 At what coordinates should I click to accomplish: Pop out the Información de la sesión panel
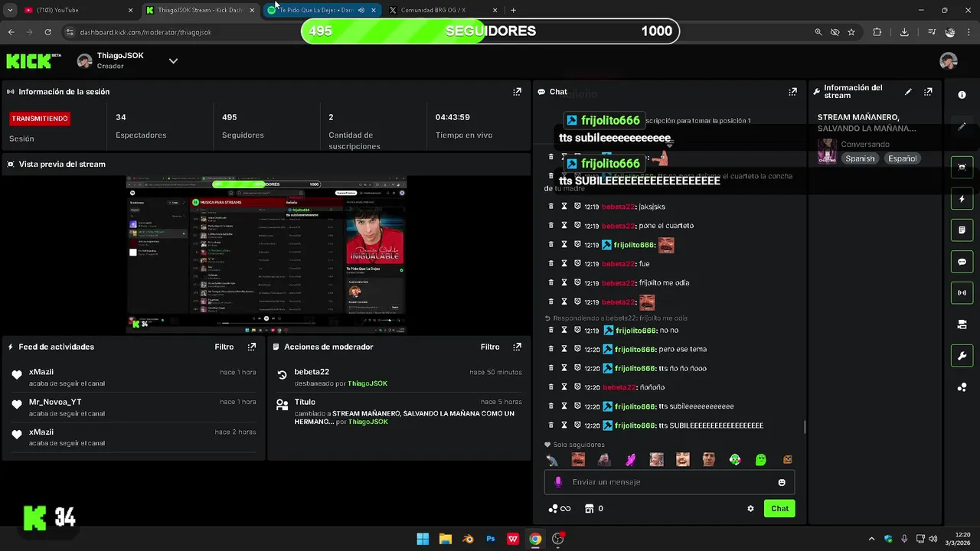[517, 92]
